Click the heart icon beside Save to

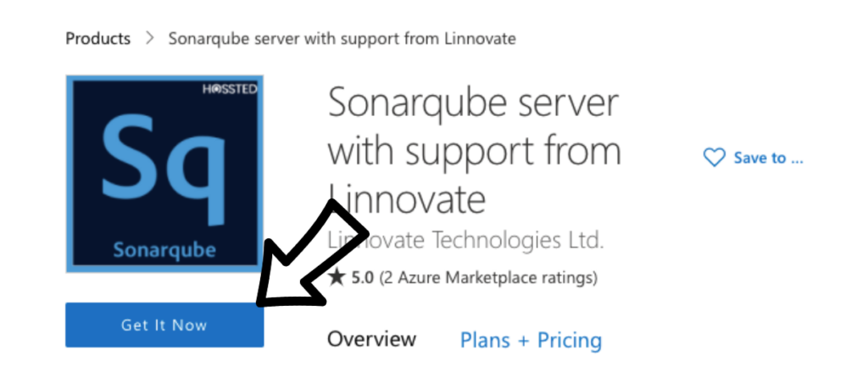(x=714, y=158)
